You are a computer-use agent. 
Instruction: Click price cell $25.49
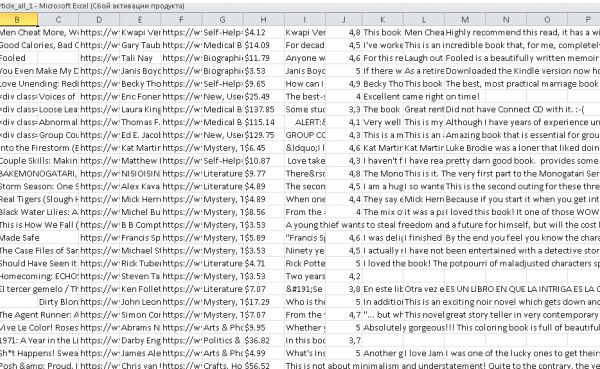[264, 96]
